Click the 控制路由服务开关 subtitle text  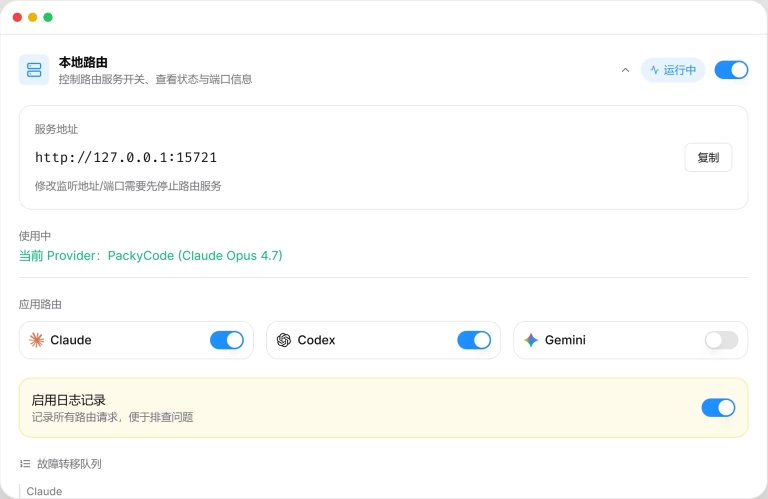click(x=155, y=79)
